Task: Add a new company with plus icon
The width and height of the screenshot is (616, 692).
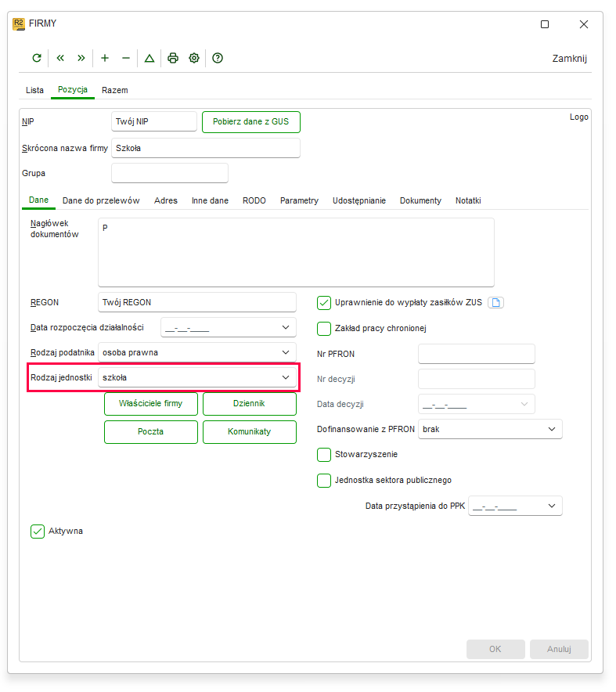Action: (x=105, y=58)
